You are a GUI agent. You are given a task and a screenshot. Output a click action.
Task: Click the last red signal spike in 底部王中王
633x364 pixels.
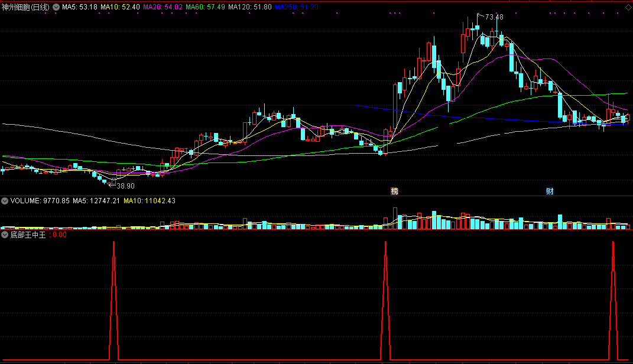[613, 300]
